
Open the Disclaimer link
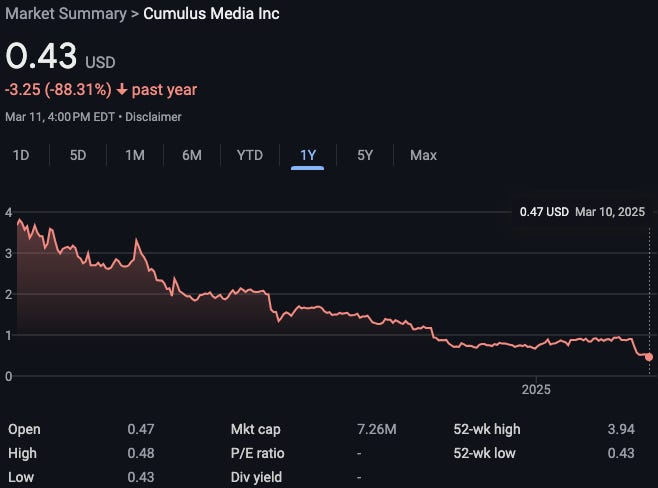[x=153, y=117]
